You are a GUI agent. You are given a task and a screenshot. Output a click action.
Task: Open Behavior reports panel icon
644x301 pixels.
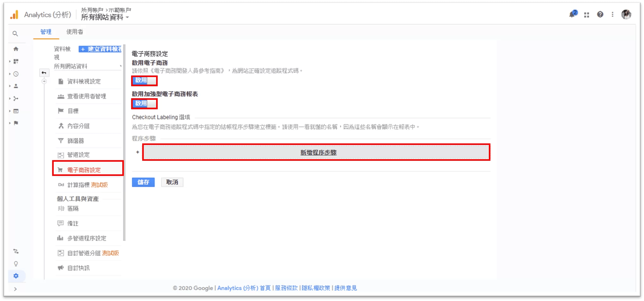pos(16,111)
